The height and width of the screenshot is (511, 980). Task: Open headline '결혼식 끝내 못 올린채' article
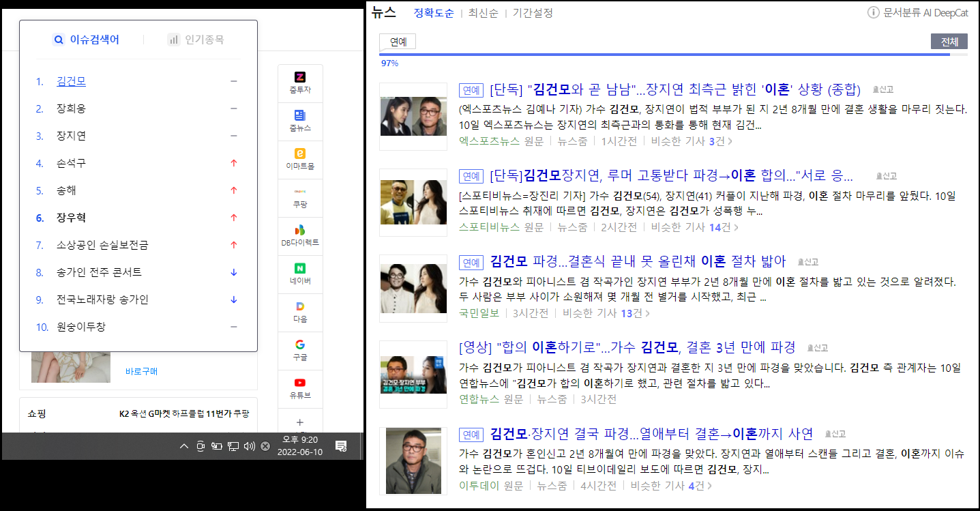638,261
